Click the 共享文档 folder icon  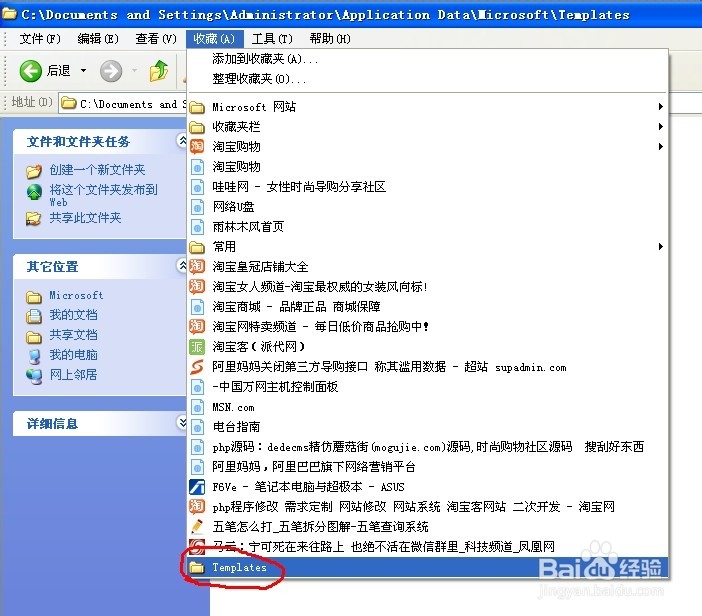click(34, 337)
